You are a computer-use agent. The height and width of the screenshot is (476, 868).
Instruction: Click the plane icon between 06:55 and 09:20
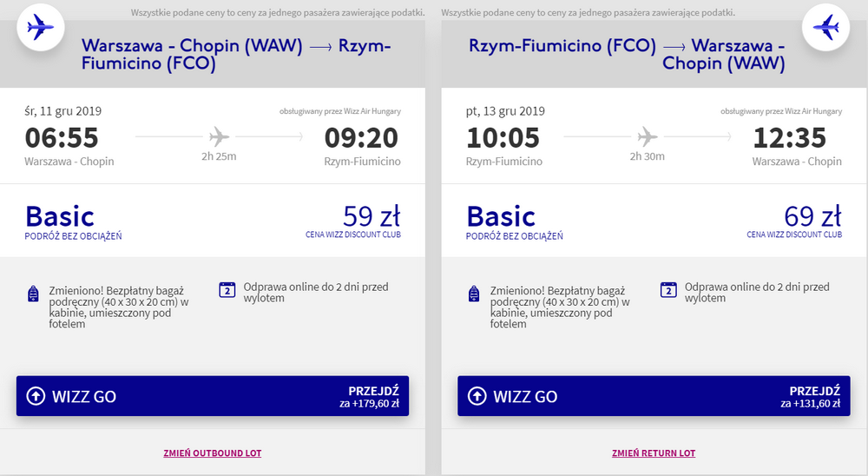pos(219,136)
